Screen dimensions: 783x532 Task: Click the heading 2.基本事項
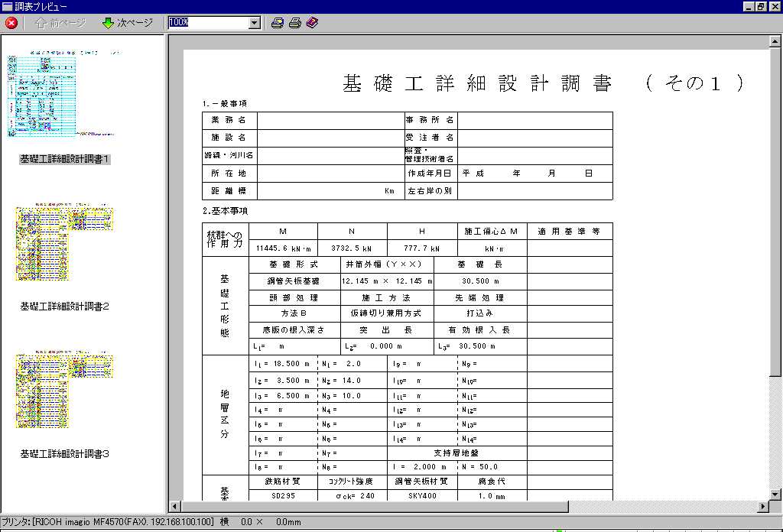click(x=226, y=211)
